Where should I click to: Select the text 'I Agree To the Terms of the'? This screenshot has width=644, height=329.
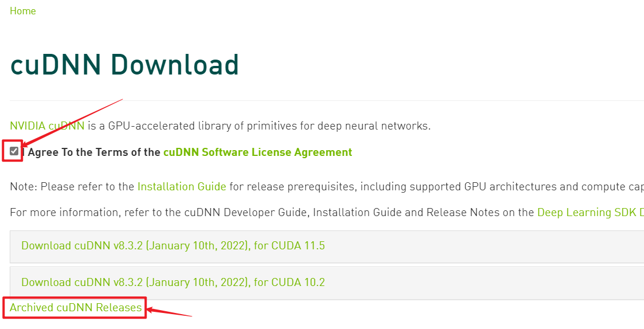(91, 152)
